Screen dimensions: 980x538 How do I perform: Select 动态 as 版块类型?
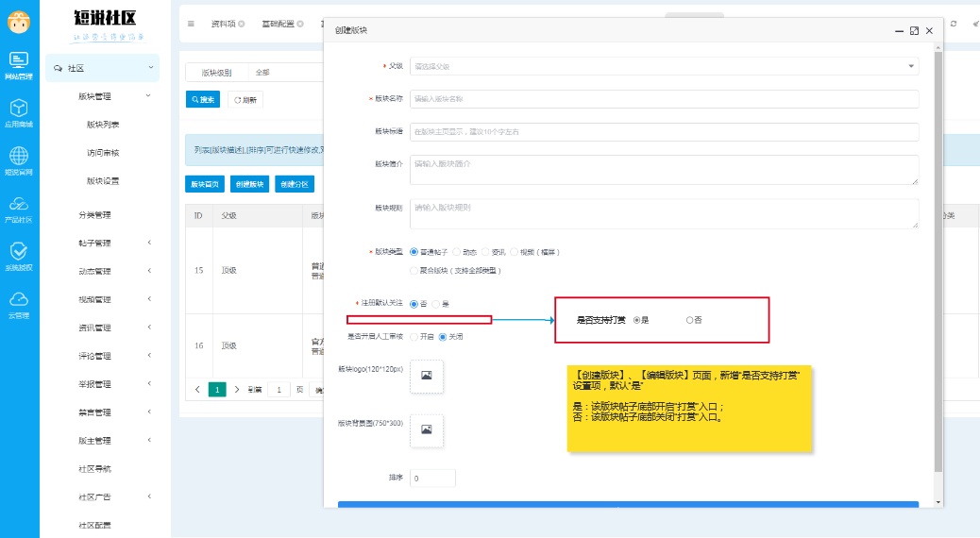pyautogui.click(x=456, y=252)
